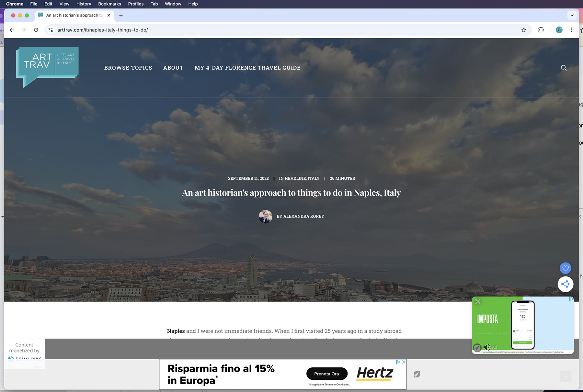Open the share icon button
The height and width of the screenshot is (392, 583).
[x=565, y=284]
